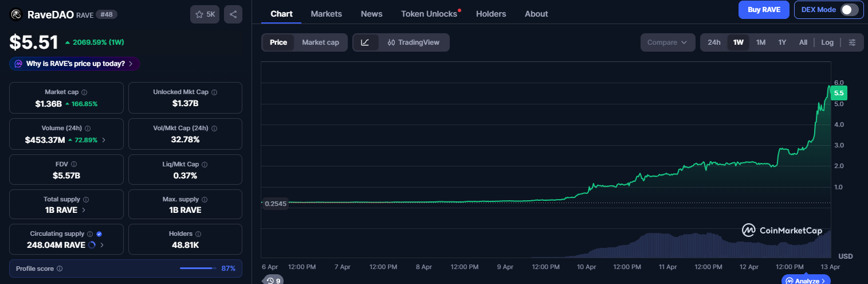868x284 pixels.
Task: Click the Profile score progress bar
Action: tap(198, 269)
